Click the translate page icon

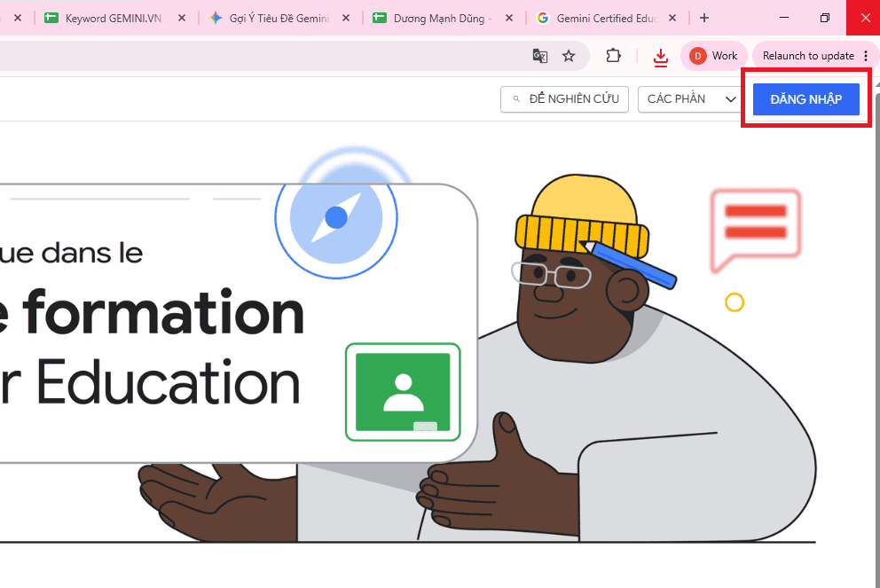540,56
